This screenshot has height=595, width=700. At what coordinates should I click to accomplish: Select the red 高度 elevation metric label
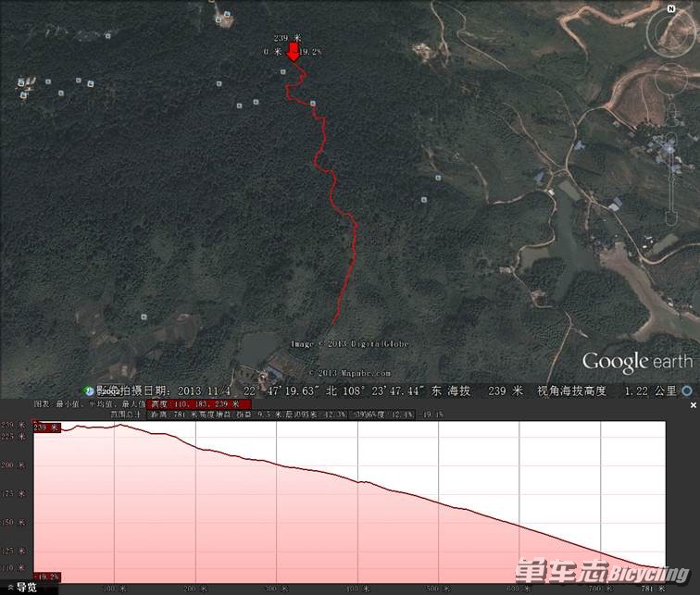199,404
